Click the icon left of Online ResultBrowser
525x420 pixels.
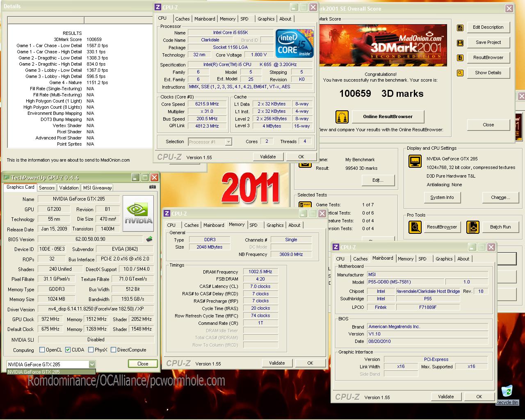pos(342,117)
